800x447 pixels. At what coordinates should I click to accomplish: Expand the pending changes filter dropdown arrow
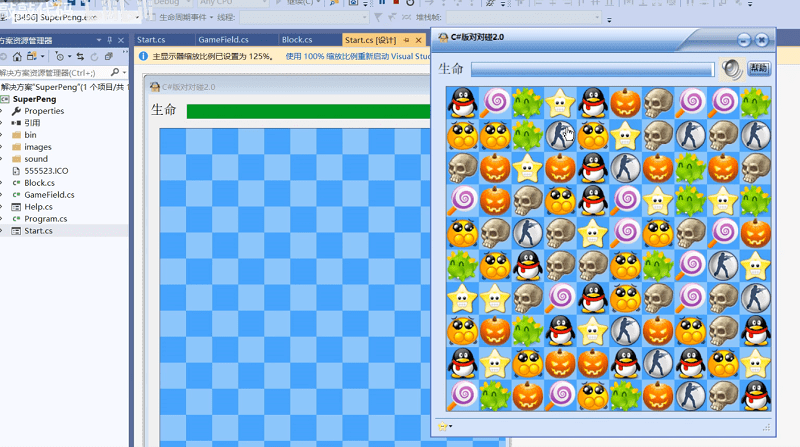click(x=69, y=56)
